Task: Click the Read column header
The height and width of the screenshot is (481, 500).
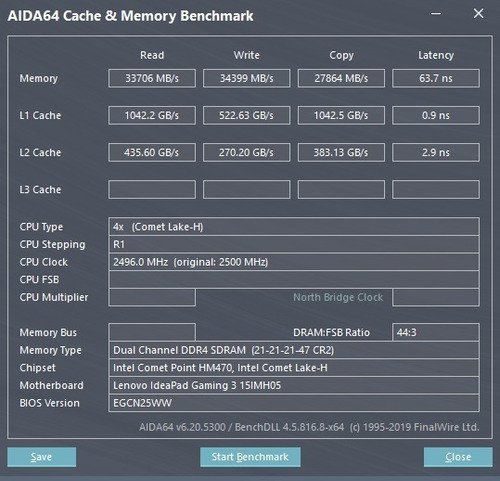Action: click(152, 55)
